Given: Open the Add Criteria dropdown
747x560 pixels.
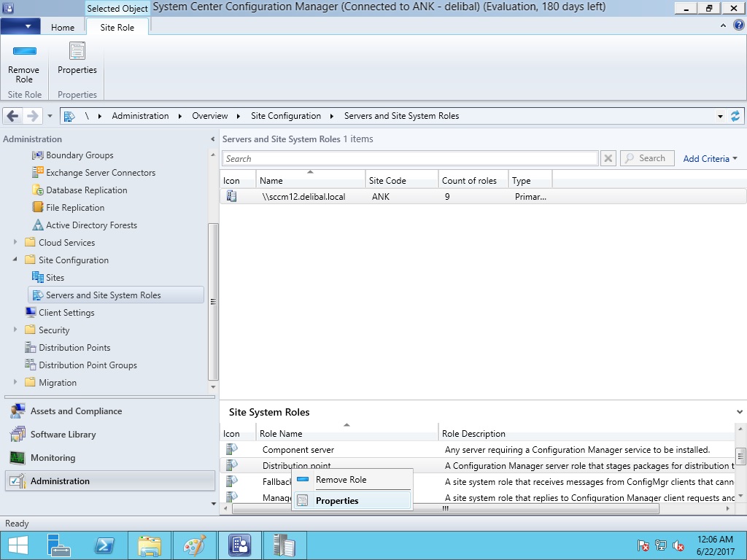Looking at the screenshot, I should click(710, 158).
